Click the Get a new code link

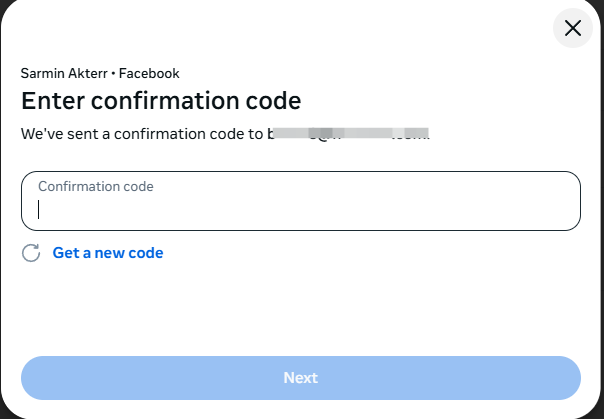(x=108, y=253)
